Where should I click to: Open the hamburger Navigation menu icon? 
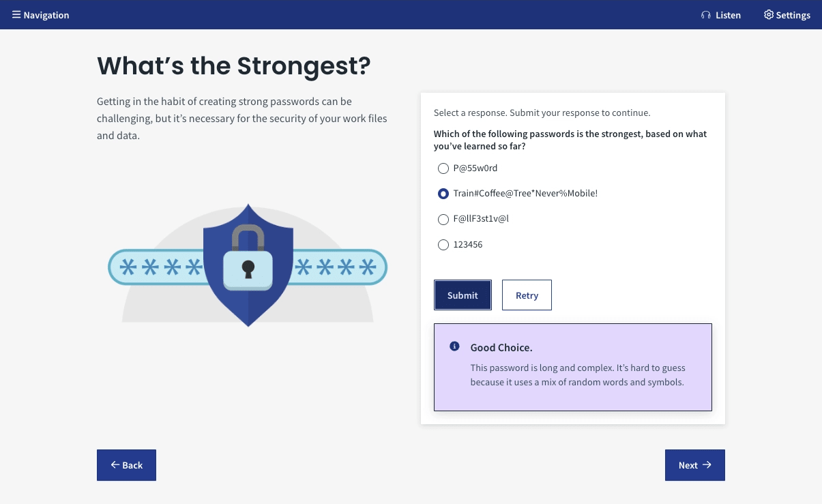tap(16, 14)
